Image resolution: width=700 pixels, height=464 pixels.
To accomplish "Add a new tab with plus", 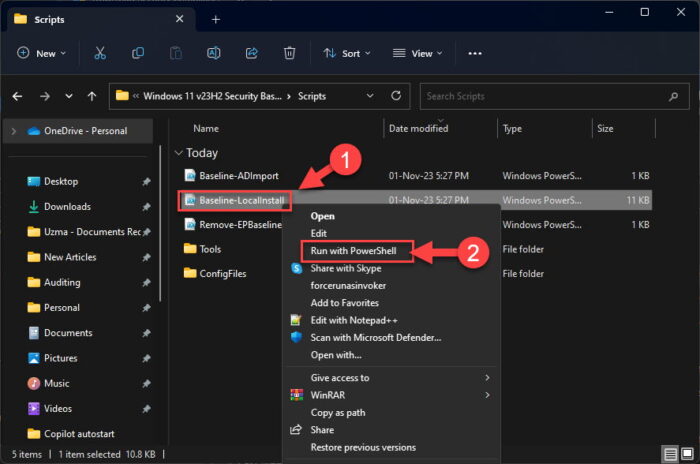I will pyautogui.click(x=216, y=19).
